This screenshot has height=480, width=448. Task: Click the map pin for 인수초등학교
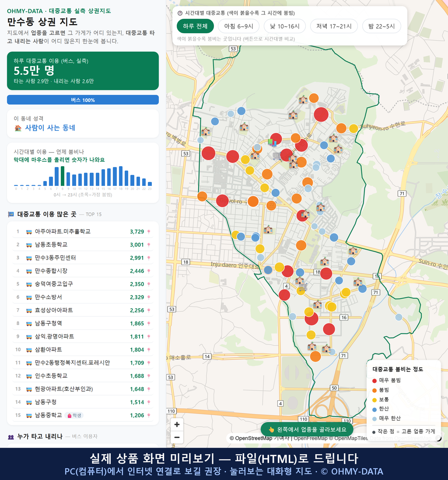[149, 376]
